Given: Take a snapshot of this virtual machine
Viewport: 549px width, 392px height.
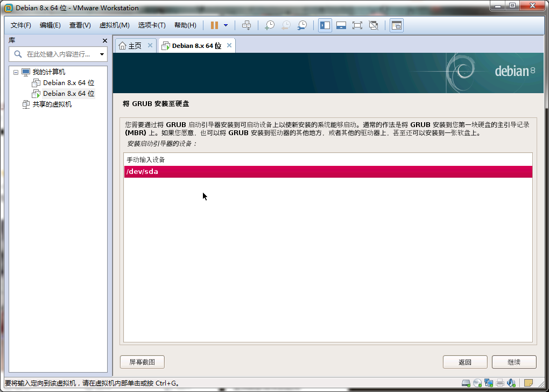Looking at the screenshot, I should (x=270, y=25).
